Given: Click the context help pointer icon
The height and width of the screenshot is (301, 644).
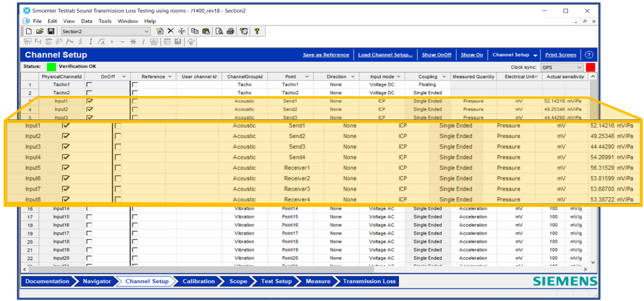Looking at the screenshot, I should pyautogui.click(x=244, y=31).
